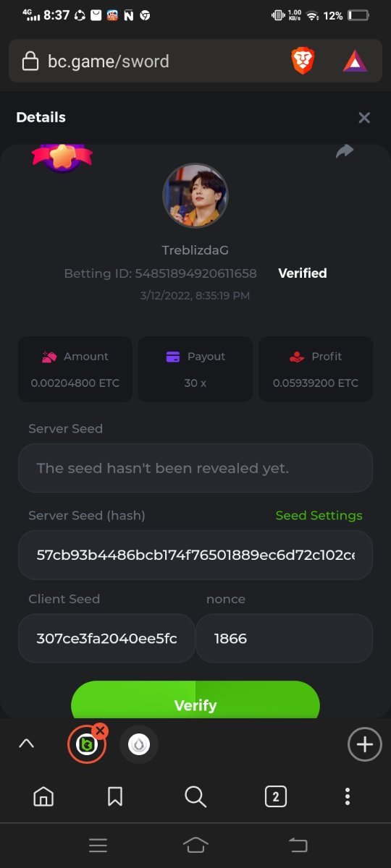The width and height of the screenshot is (391, 868).
Task: Open the three-dot browser menu
Action: [x=348, y=796]
